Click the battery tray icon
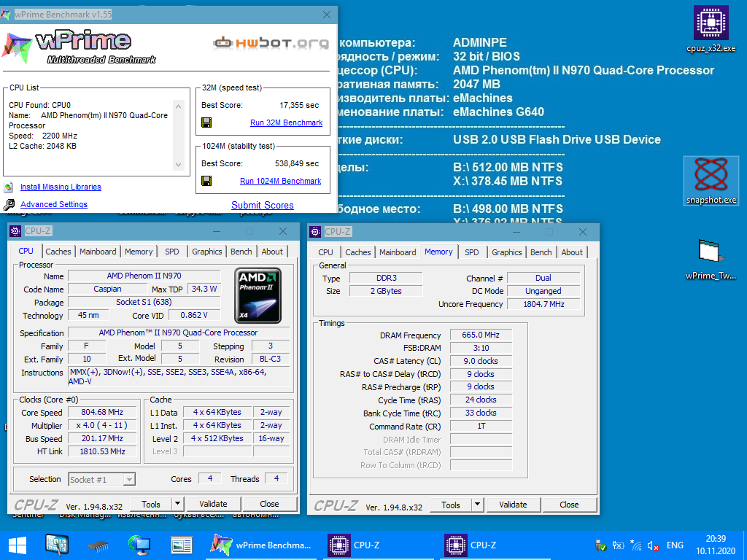The width and height of the screenshot is (747, 560). 619,545
